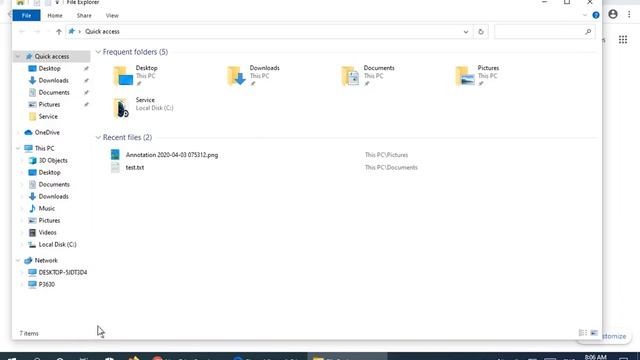The image size is (640, 360).
Task: Collapse the Recent files group
Action: click(98, 138)
